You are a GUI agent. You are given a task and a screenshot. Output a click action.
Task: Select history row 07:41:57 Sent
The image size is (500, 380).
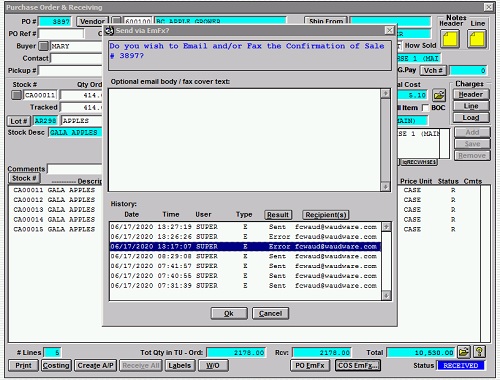pyautogui.click(x=245, y=266)
